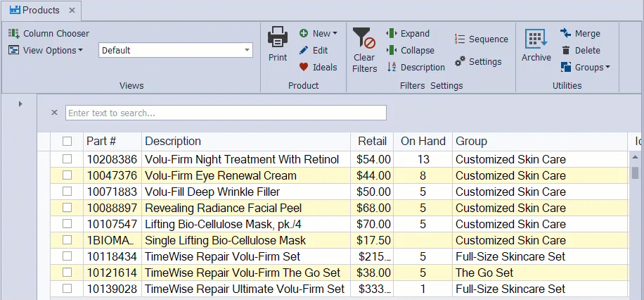Check the box for part 10139028

click(67, 289)
